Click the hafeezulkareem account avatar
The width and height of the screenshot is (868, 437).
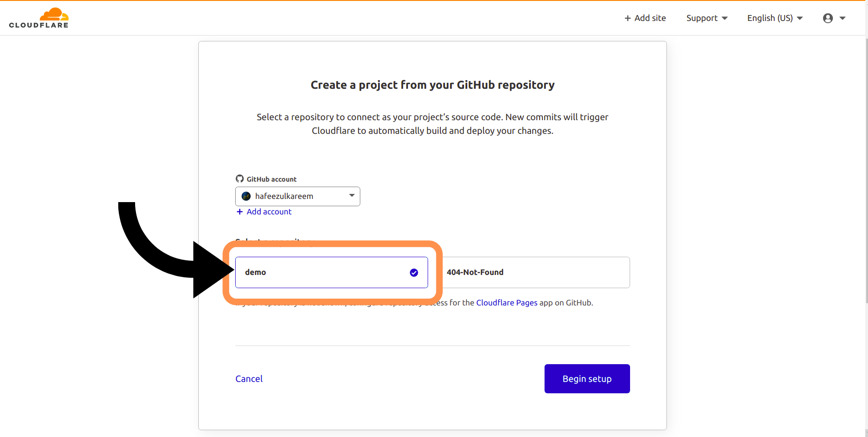[246, 196]
